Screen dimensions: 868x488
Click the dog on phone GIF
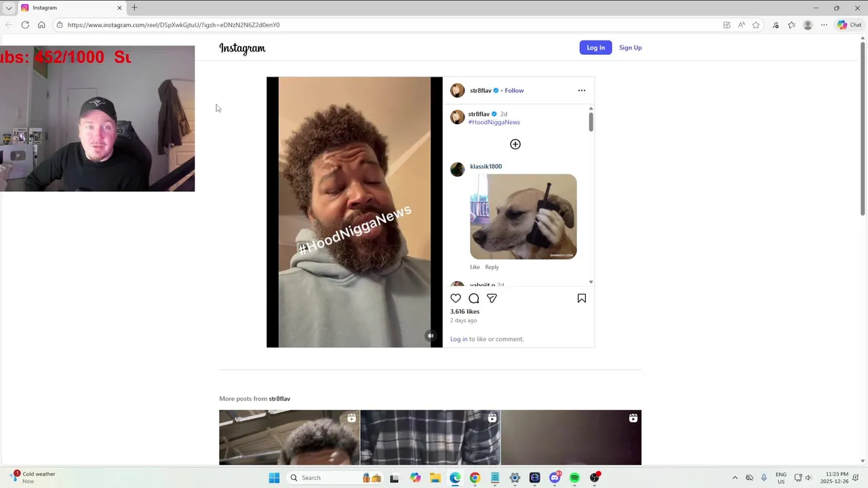coord(524,217)
